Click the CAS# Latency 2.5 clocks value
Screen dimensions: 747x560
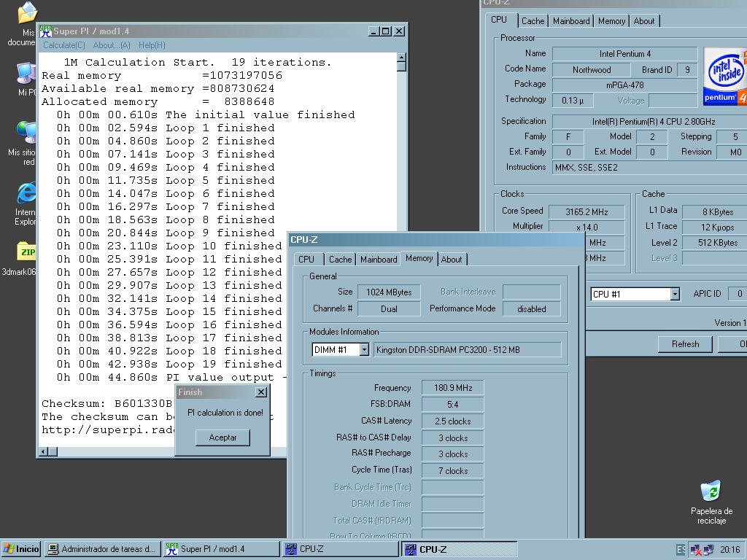tap(452, 421)
